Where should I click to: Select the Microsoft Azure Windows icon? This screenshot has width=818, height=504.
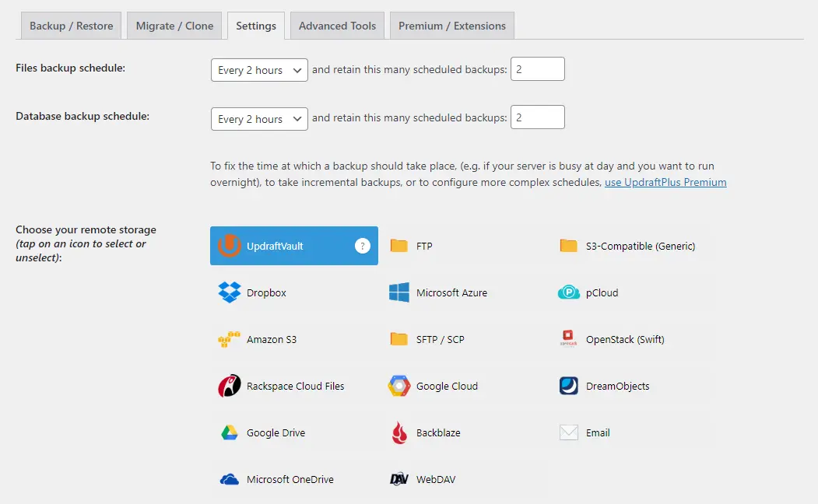click(x=399, y=292)
